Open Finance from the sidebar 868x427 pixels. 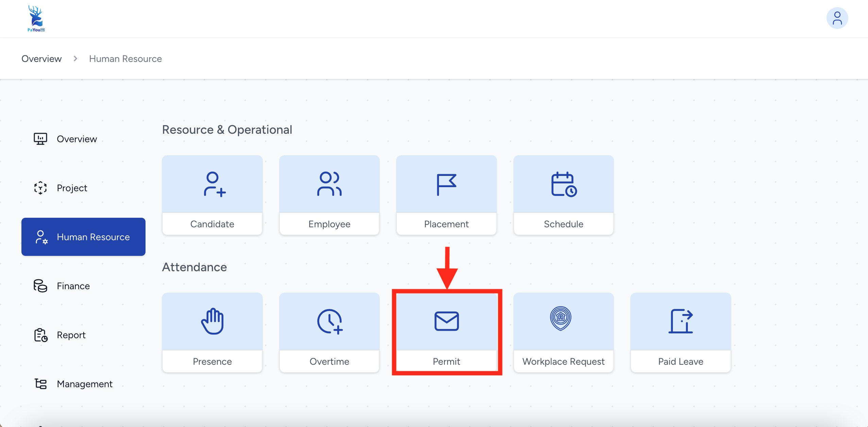[x=73, y=286]
